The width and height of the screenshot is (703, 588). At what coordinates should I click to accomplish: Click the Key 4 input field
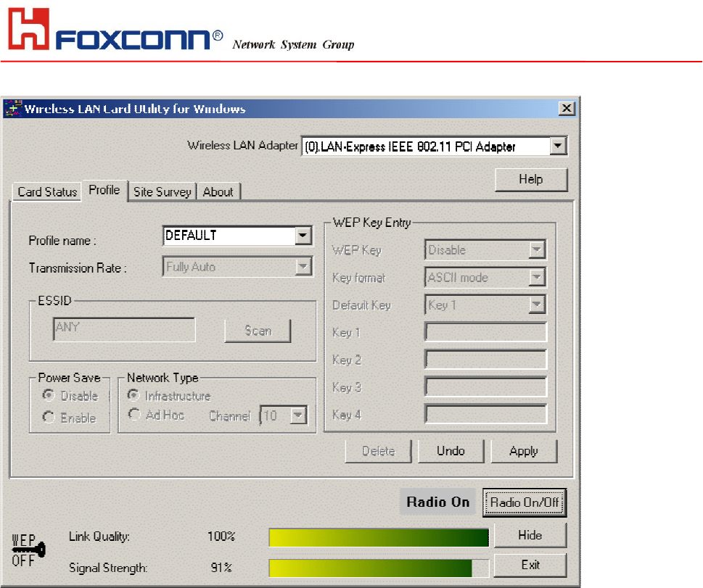coord(485,414)
